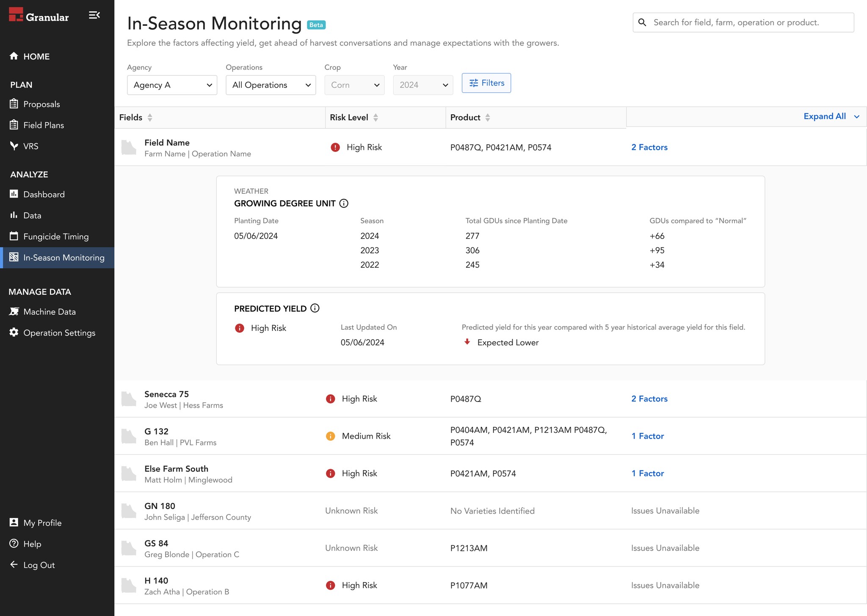Open Fungicide Timing in sidebar
The height and width of the screenshot is (616, 867).
56,236
